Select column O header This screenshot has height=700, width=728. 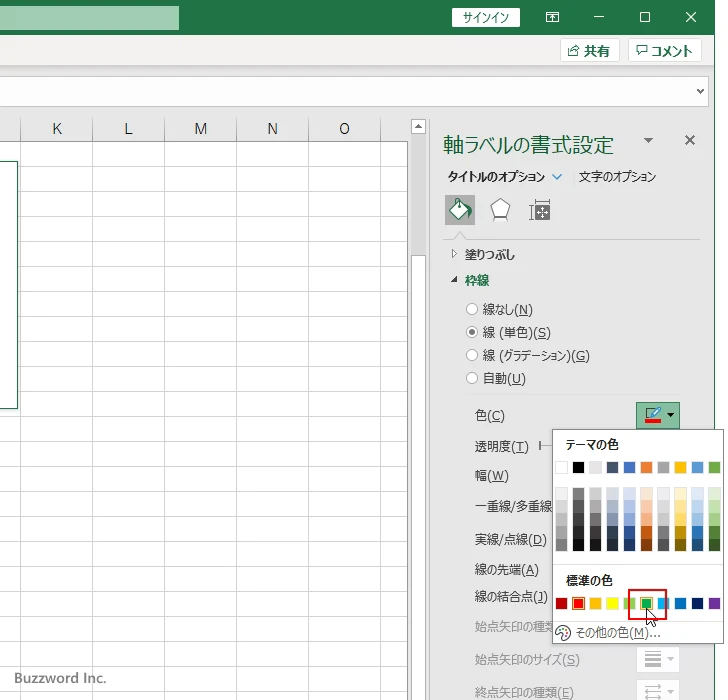click(344, 129)
